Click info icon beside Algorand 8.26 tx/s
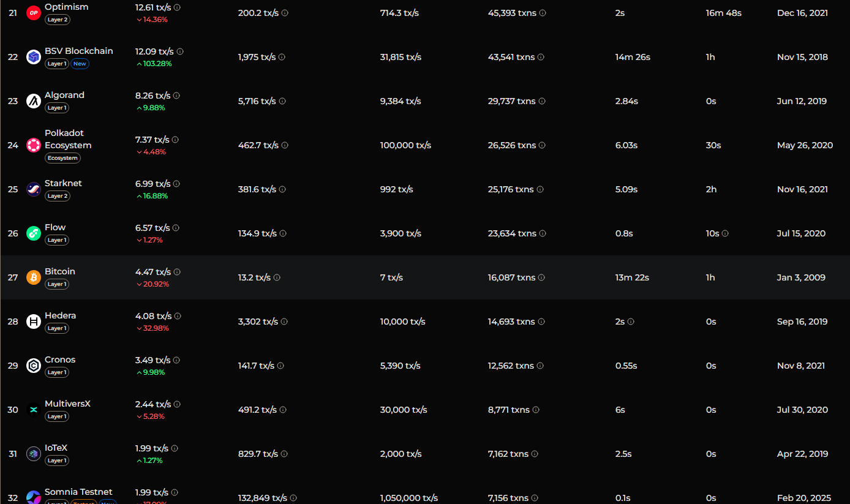The height and width of the screenshot is (504, 850). (x=176, y=96)
